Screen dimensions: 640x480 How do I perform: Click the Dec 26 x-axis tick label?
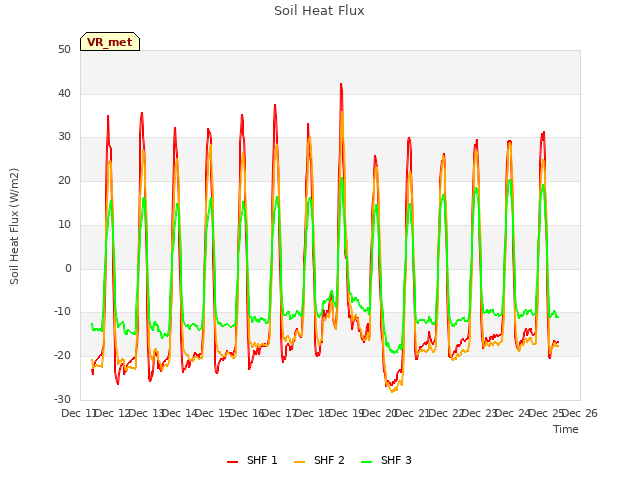(580, 413)
